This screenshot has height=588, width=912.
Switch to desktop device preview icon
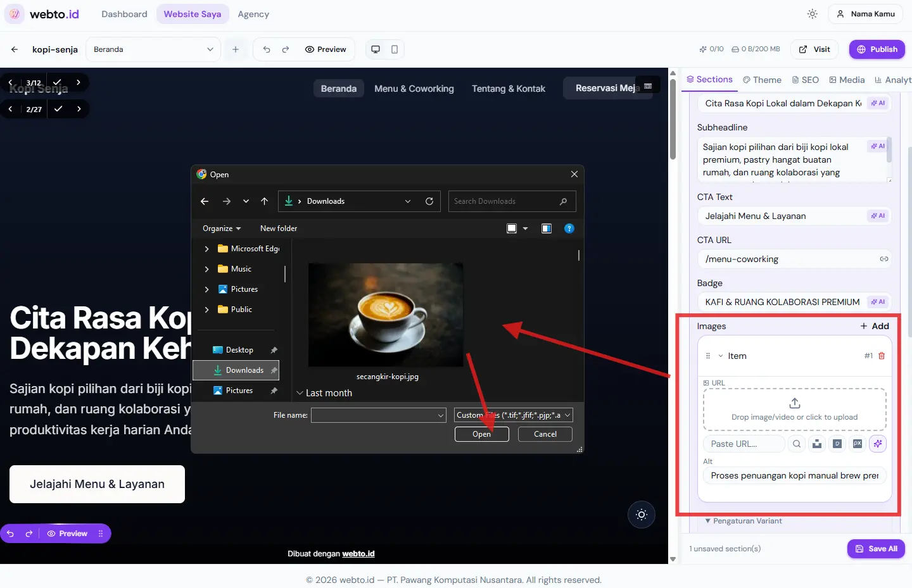(376, 49)
